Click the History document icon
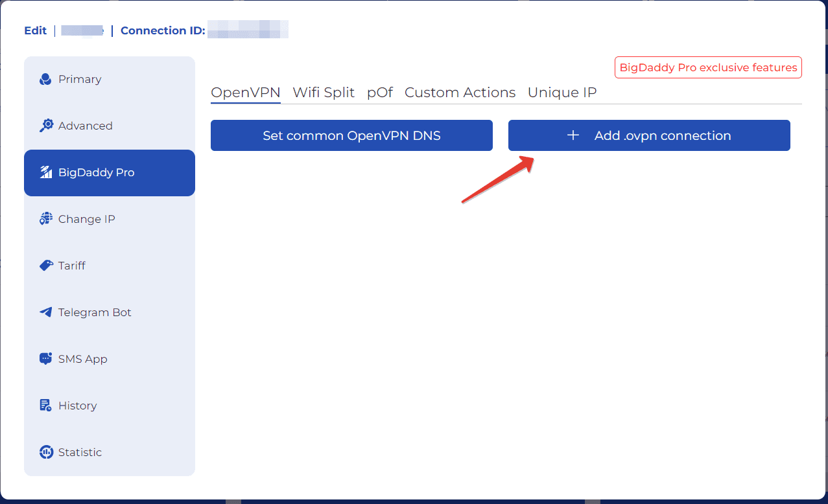Screen dimensions: 828x504 point(45,406)
